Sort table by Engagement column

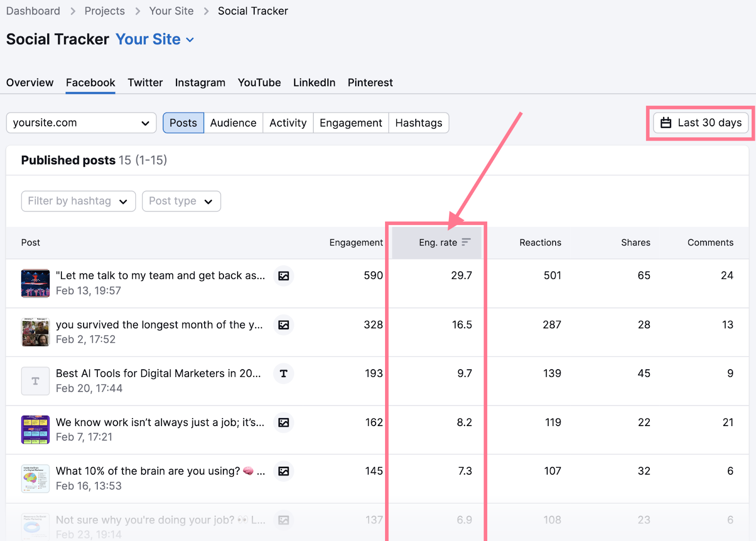(x=356, y=243)
